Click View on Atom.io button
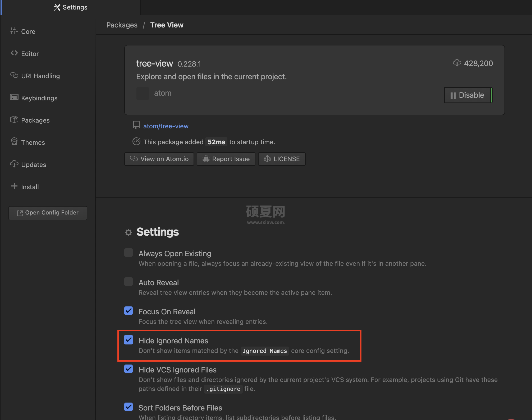532x420 pixels. [x=159, y=159]
